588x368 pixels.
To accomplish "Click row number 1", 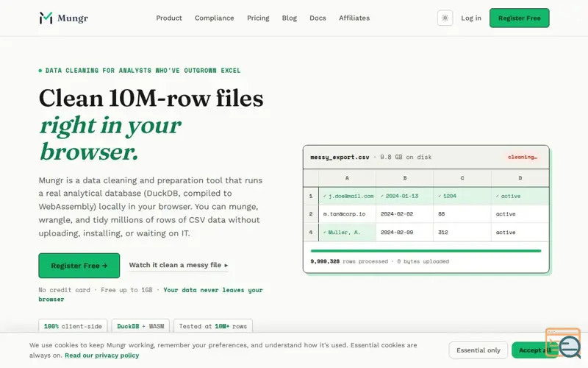I will [311, 196].
